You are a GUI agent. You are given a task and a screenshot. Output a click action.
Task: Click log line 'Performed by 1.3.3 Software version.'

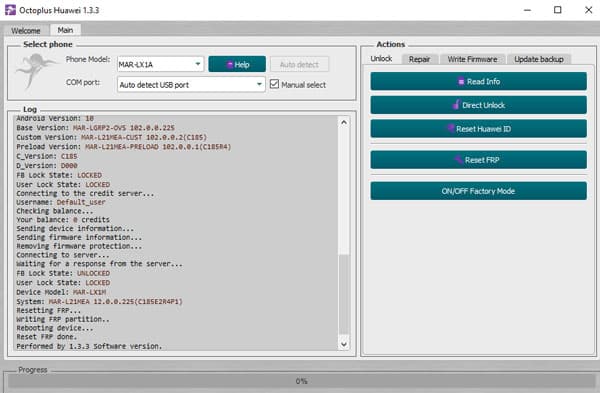click(x=89, y=346)
